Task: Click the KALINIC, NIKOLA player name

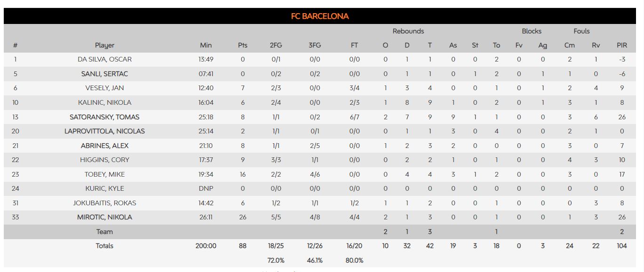Action: 104,102
